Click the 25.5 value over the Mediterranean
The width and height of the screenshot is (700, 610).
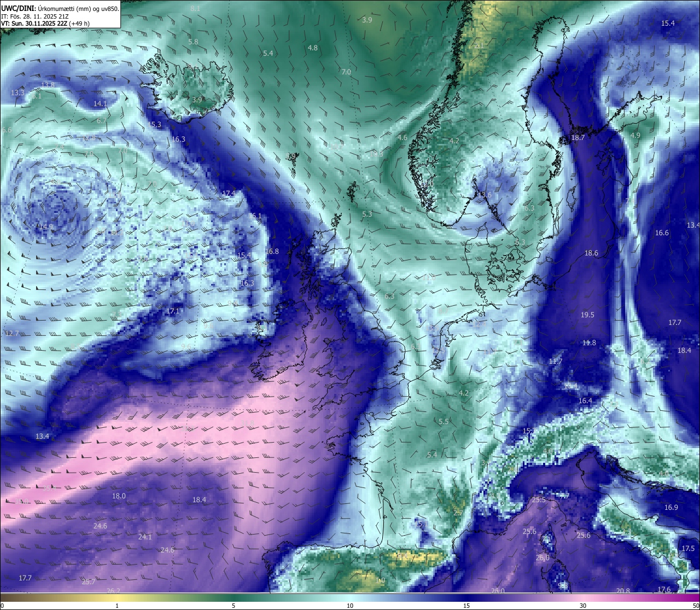coord(539,500)
